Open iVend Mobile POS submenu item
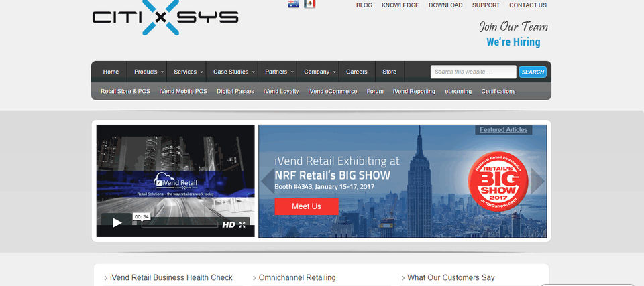 pos(183,92)
